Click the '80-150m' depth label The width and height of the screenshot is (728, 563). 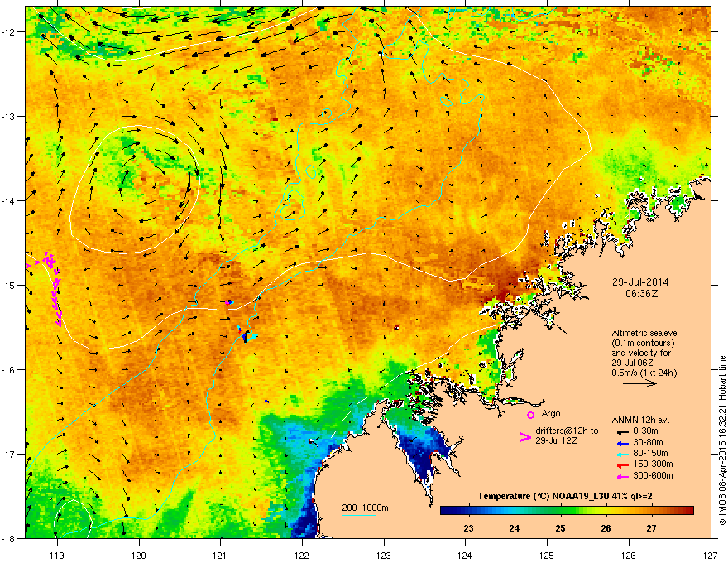coord(650,454)
